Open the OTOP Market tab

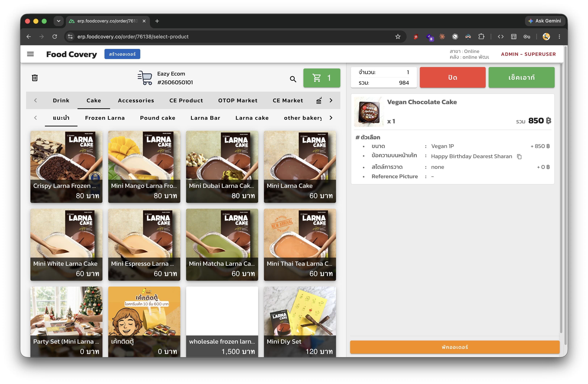point(238,100)
